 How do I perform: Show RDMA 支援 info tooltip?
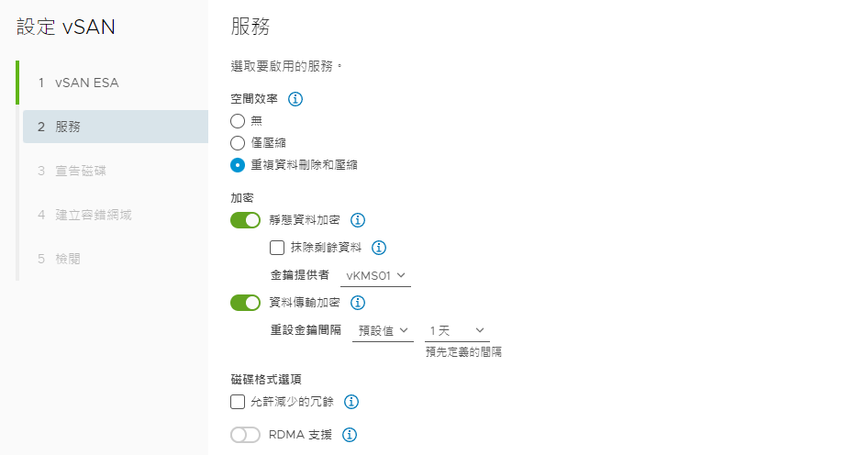(350, 435)
